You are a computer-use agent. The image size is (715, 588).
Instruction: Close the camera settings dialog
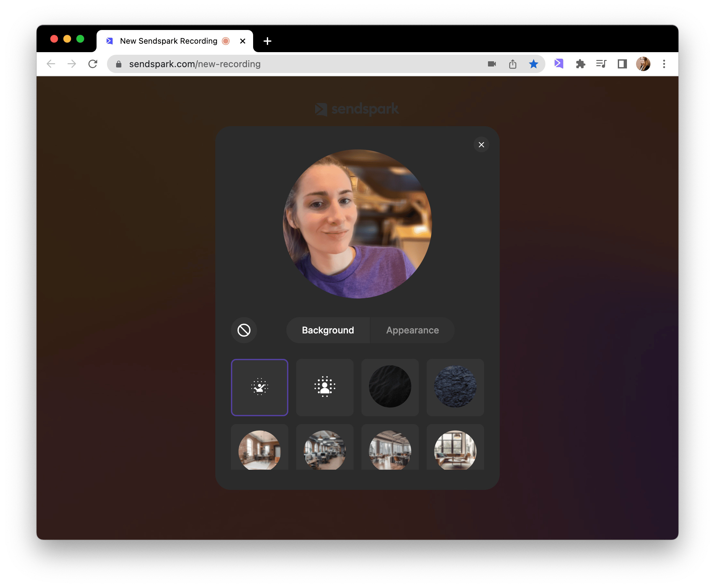[481, 145]
